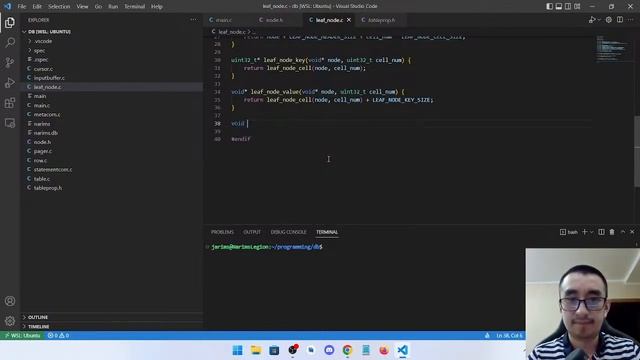Open Windows Start from the taskbar
Image resolution: width=640 pixels, height=360 pixels.
tap(237, 350)
